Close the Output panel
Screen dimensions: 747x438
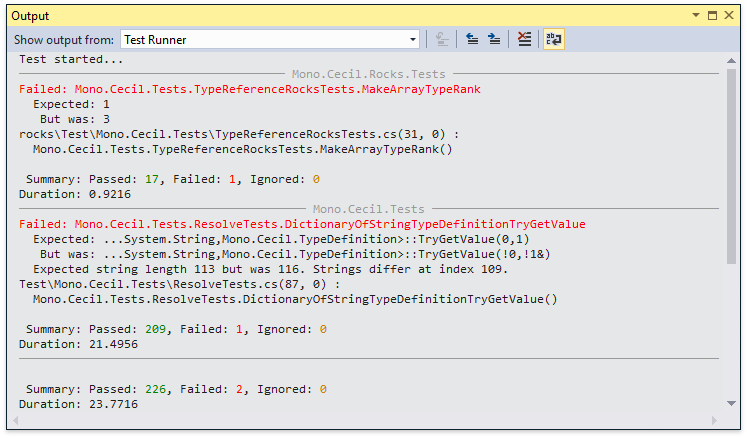coord(730,16)
